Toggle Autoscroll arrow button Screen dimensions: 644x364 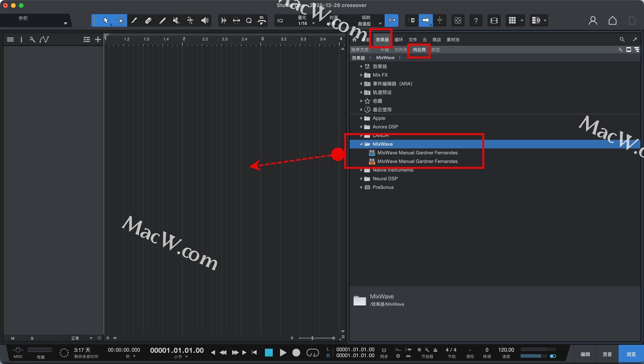(425, 20)
